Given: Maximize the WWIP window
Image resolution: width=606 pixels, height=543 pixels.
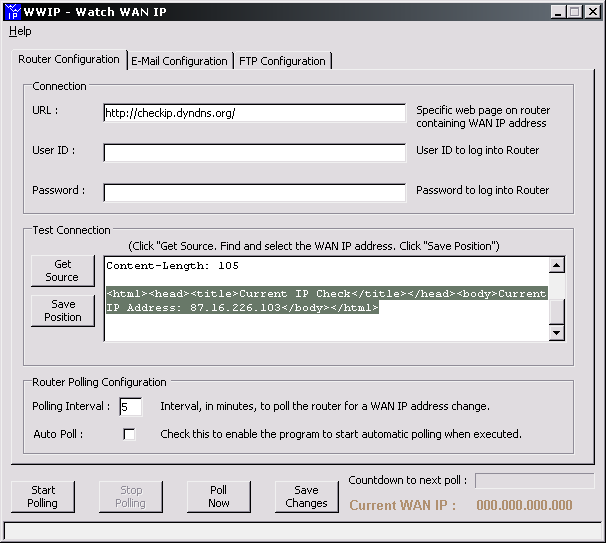Looking at the screenshot, I should [575, 12].
